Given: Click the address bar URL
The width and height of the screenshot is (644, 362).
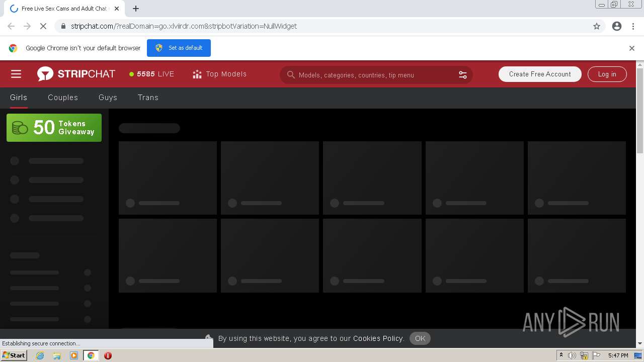Looking at the screenshot, I should click(x=184, y=26).
